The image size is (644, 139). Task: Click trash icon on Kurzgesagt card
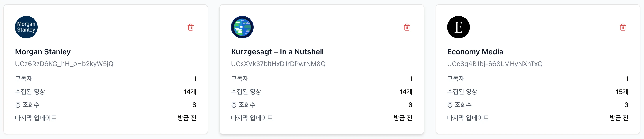pos(407,27)
